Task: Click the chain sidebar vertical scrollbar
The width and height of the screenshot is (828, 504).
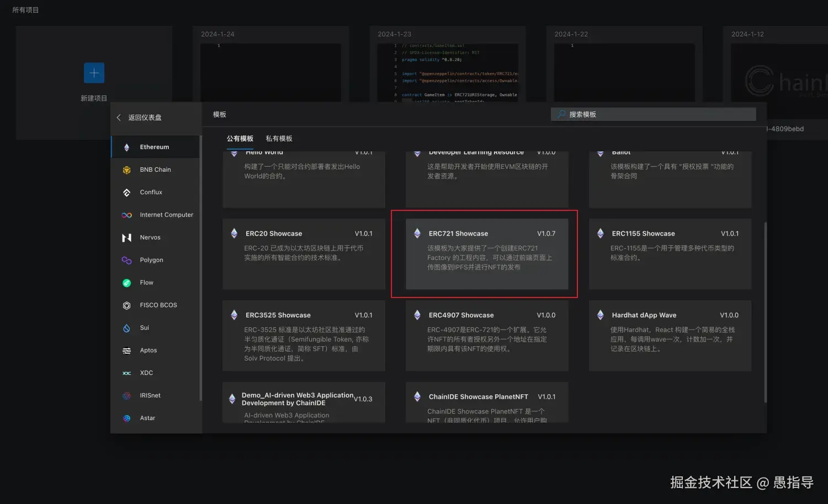Action: pyautogui.click(x=200, y=268)
